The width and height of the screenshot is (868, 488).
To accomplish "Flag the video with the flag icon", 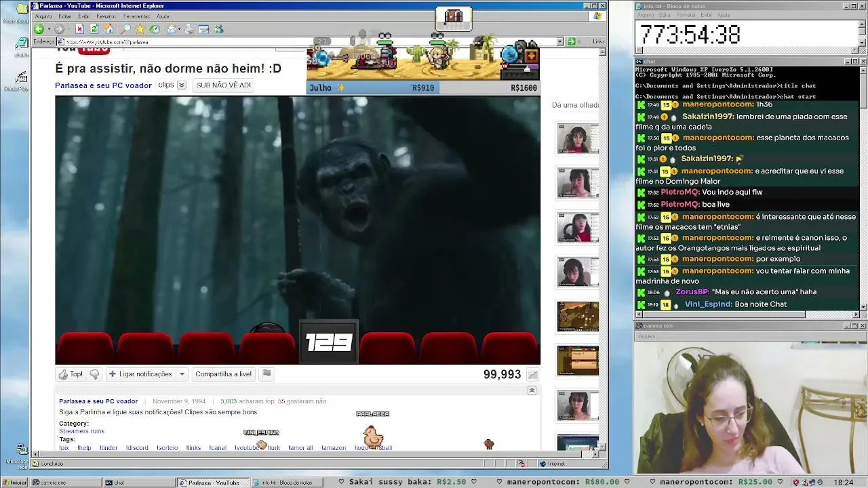I will [x=267, y=373].
